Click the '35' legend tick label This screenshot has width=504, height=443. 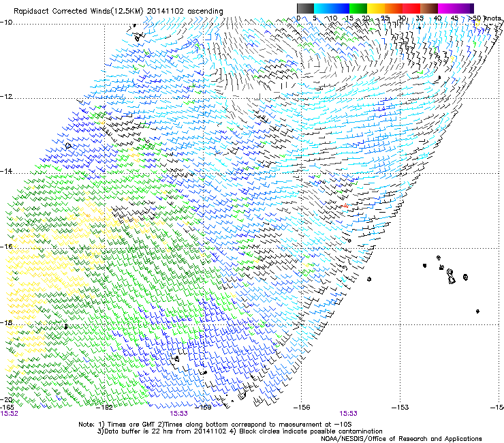pyautogui.click(x=420, y=18)
